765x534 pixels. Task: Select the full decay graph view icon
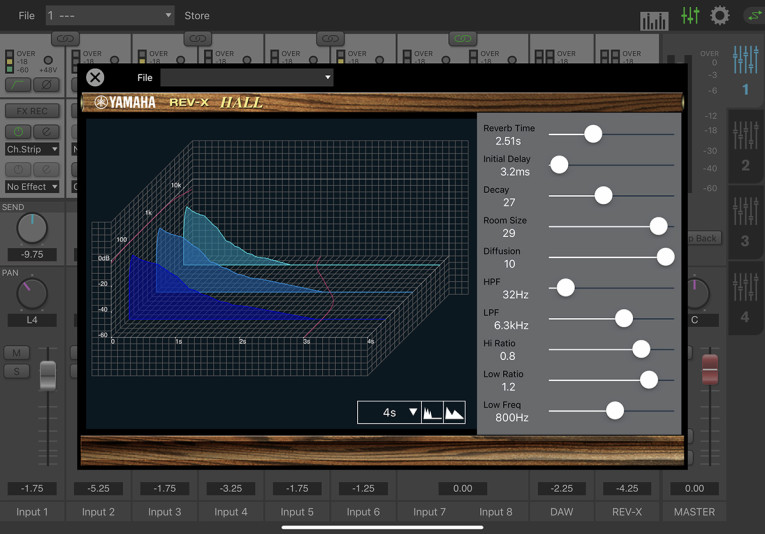[454, 413]
